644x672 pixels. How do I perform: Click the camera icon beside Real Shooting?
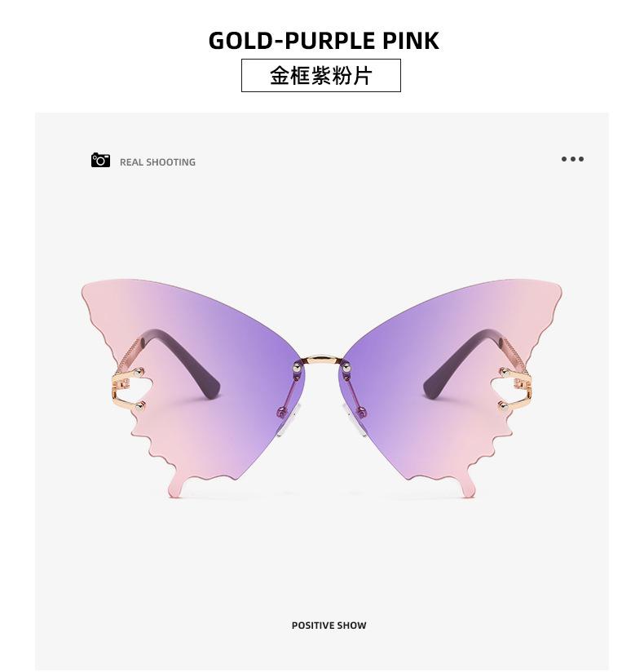click(100, 160)
